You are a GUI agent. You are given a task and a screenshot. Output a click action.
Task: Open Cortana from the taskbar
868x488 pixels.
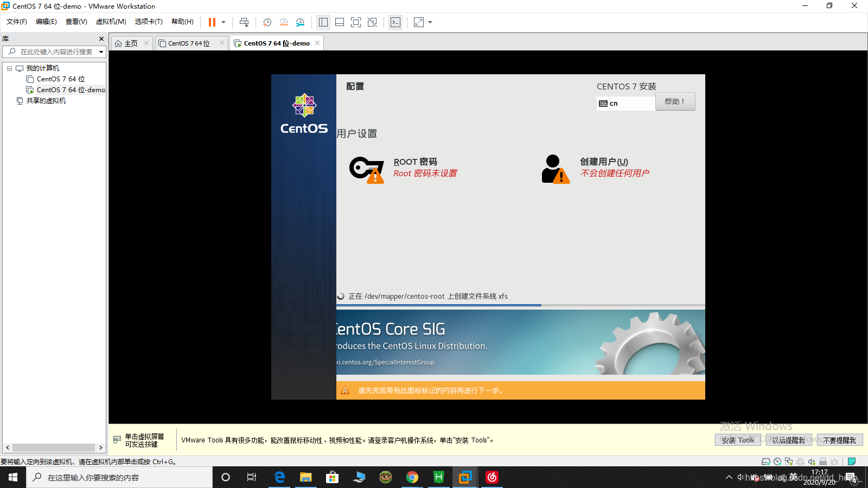pyautogui.click(x=226, y=477)
